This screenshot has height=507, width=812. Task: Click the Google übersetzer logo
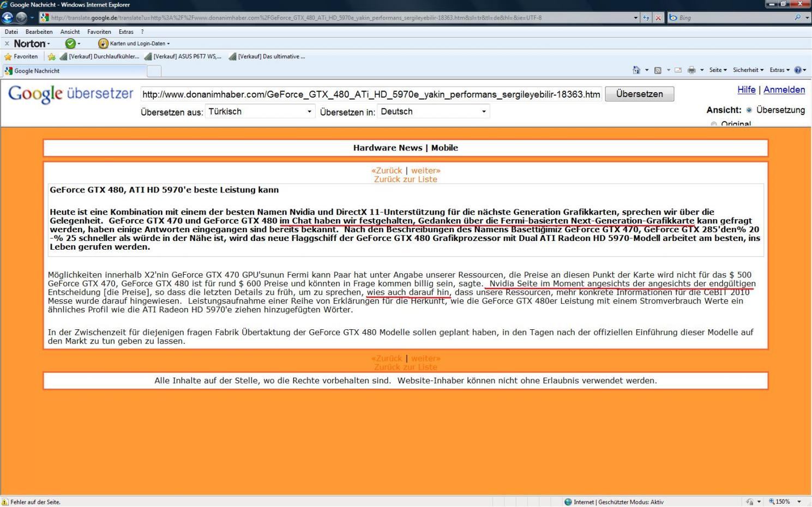pyautogui.click(x=70, y=94)
